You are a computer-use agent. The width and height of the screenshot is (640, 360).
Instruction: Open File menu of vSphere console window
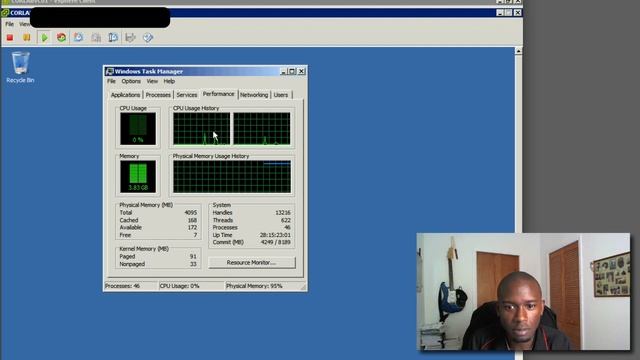pos(9,24)
